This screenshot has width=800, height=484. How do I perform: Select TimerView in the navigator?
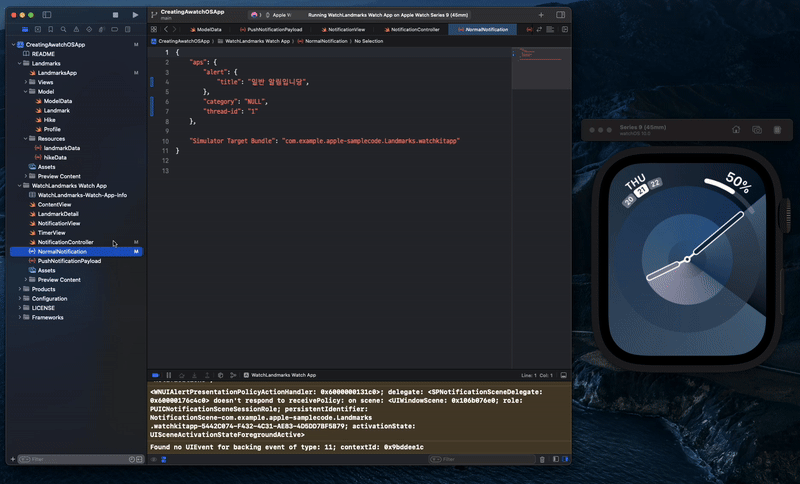point(47,233)
